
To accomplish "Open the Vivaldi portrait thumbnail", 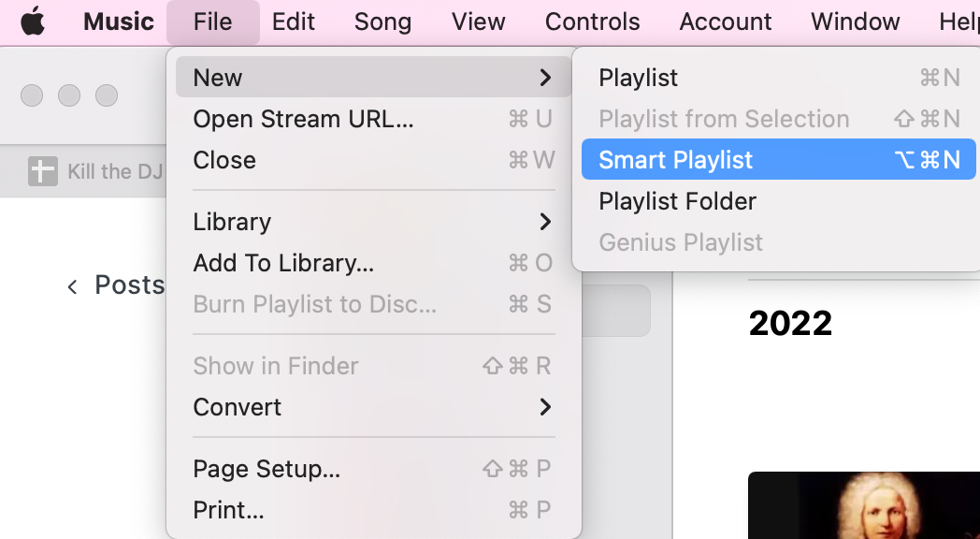I will [x=864, y=505].
